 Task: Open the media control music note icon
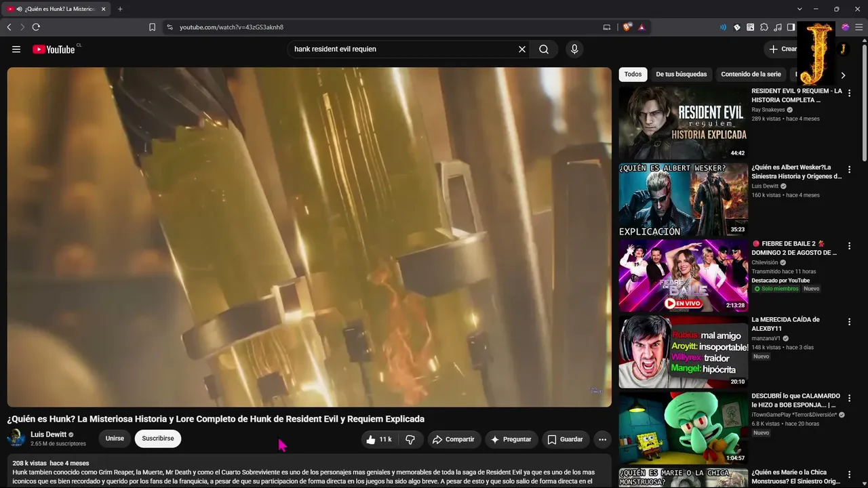tap(778, 27)
